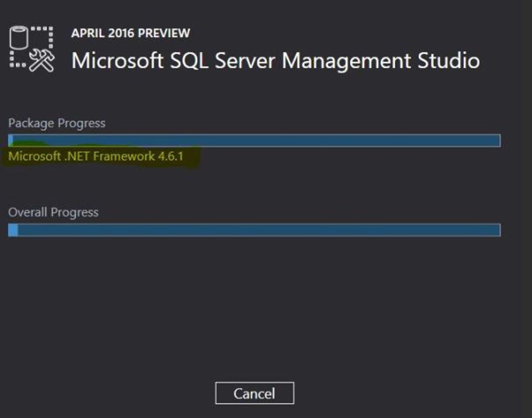The height and width of the screenshot is (418, 532).
Task: Click the Package Progress bar
Action: (254, 140)
